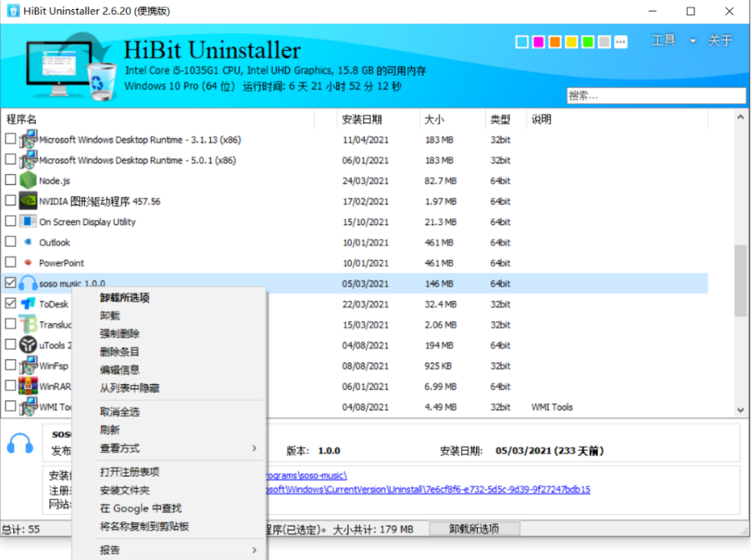Click the Outlook program icon
This screenshot has width=752, height=560.
28,242
